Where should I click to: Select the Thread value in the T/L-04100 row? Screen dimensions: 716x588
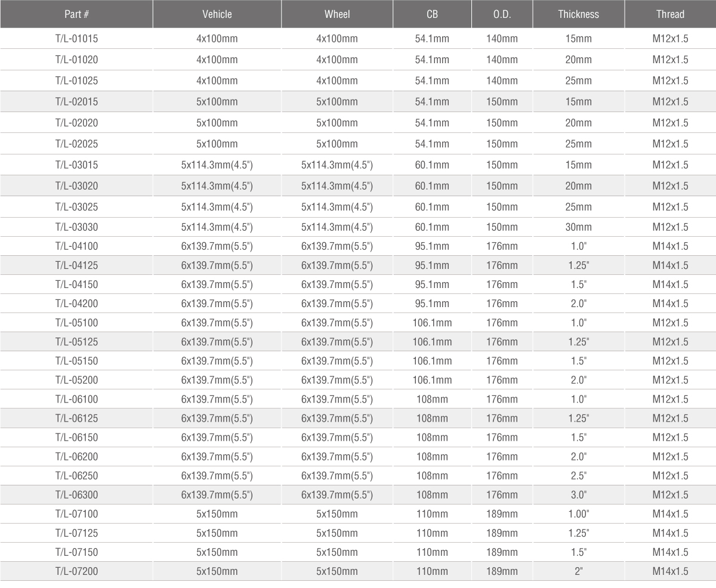(670, 246)
